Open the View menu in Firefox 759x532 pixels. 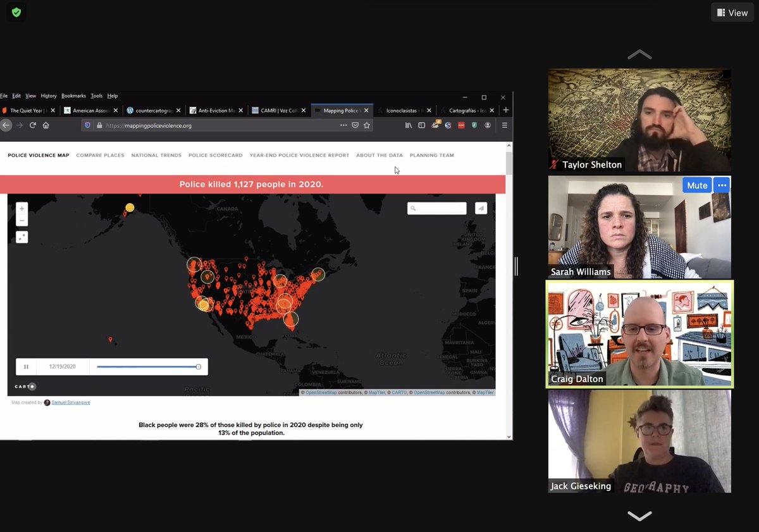pos(30,96)
